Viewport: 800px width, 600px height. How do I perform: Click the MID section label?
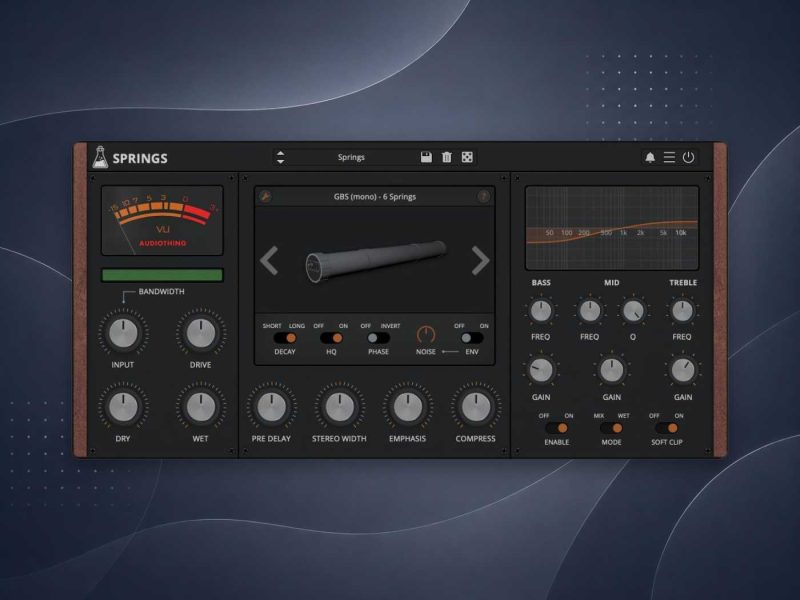click(x=611, y=282)
